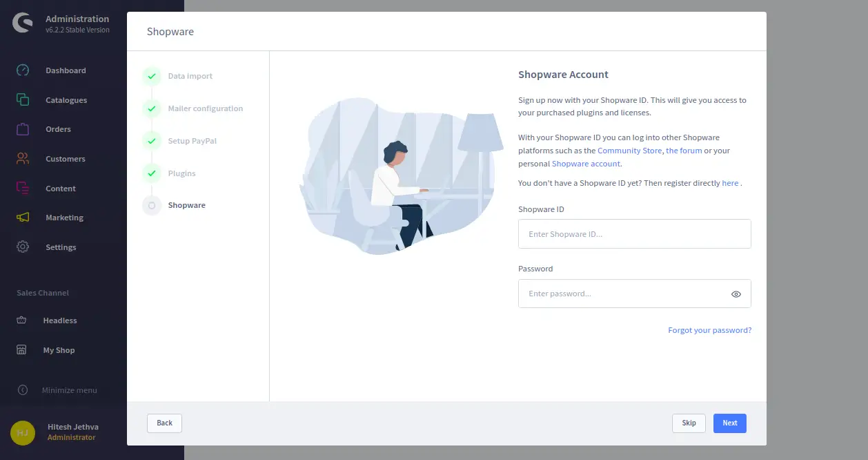The image size is (868, 460).
Task: Click the person at desk illustration
Action: pyautogui.click(x=402, y=176)
